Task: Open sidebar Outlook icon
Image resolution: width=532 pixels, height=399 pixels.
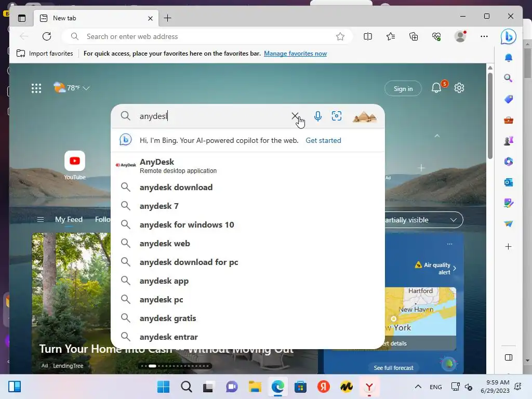Action: (x=508, y=182)
